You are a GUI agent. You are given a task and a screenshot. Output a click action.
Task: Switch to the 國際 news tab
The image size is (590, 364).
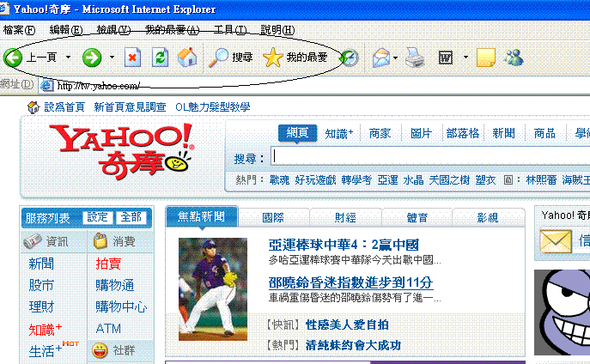tap(273, 217)
